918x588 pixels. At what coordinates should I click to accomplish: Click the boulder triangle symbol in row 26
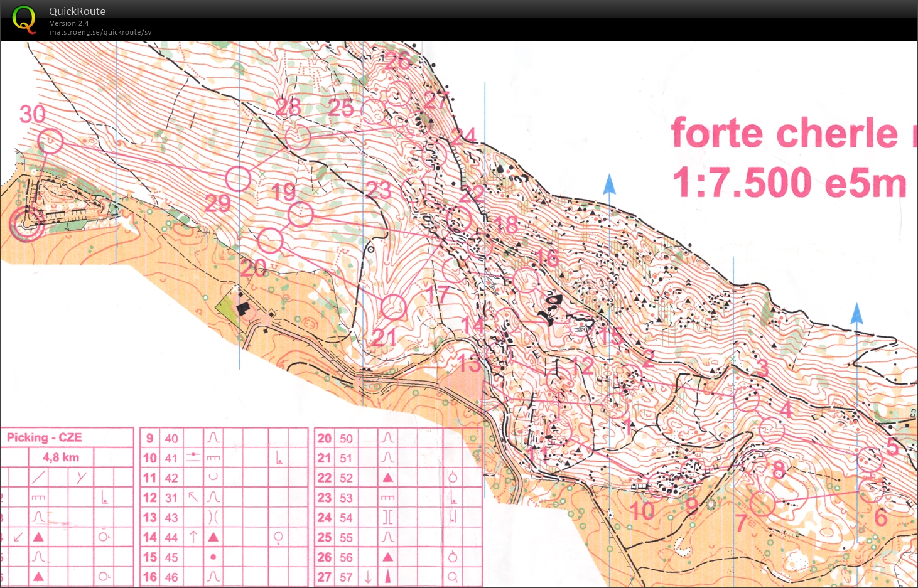pyautogui.click(x=388, y=557)
